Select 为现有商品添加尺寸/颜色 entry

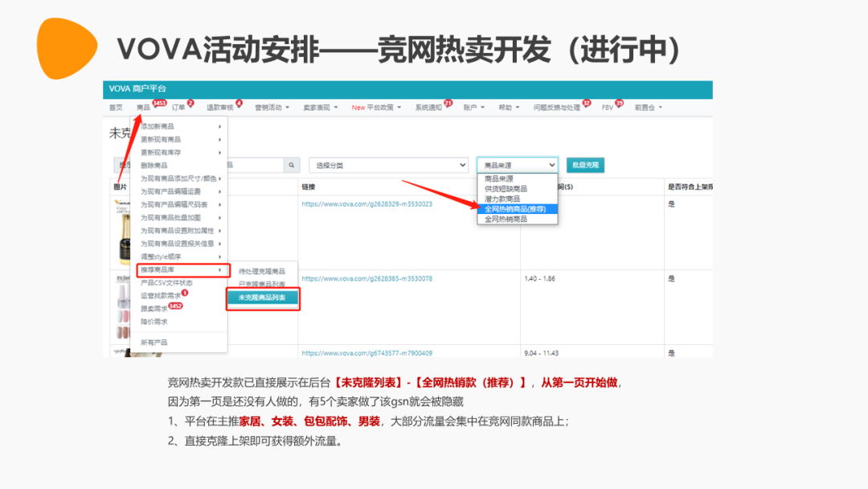179,179
